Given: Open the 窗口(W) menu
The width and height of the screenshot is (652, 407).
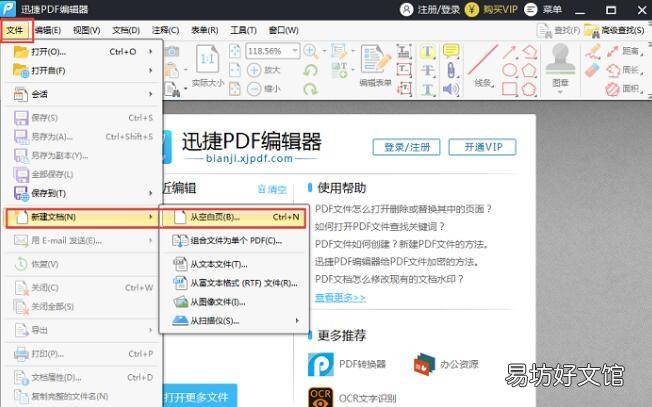Looking at the screenshot, I should tap(284, 30).
